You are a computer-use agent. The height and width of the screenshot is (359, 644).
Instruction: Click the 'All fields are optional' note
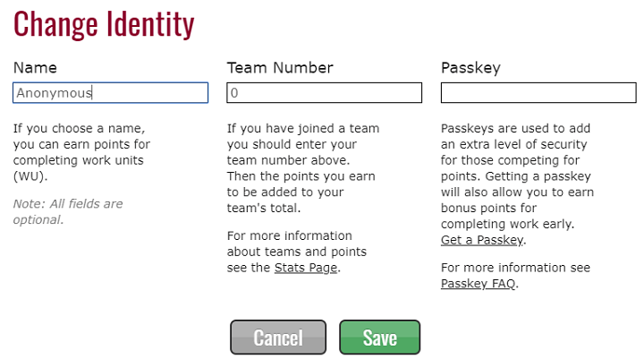point(67,211)
